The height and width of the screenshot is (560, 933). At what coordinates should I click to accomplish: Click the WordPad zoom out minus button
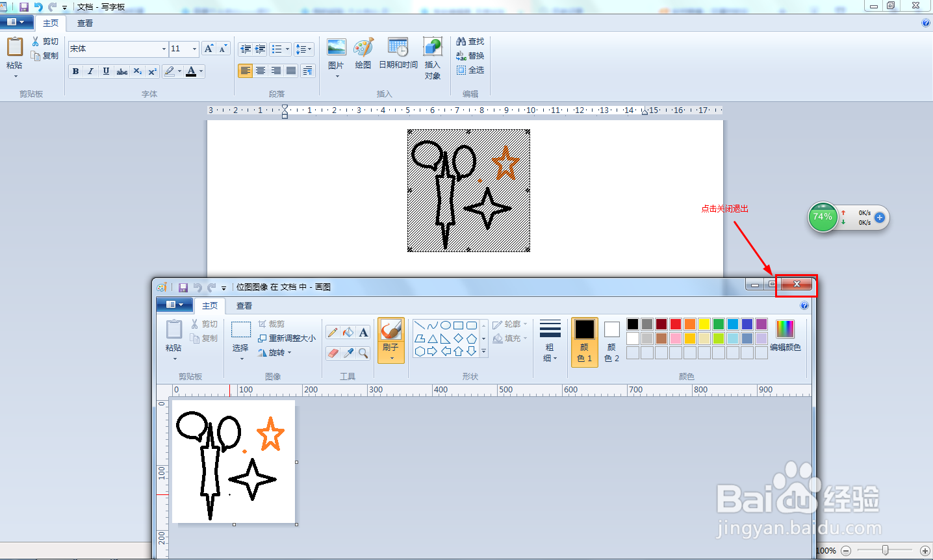[846, 551]
